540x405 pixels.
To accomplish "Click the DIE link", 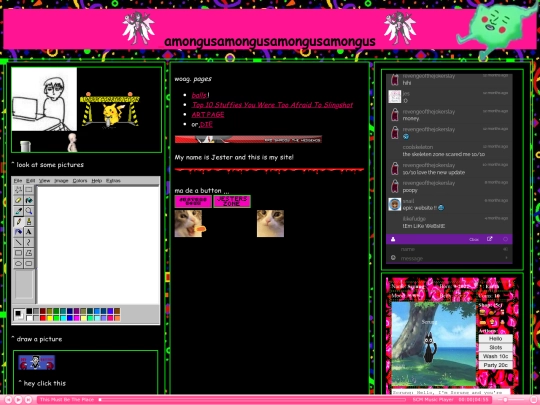I will coord(206,124).
